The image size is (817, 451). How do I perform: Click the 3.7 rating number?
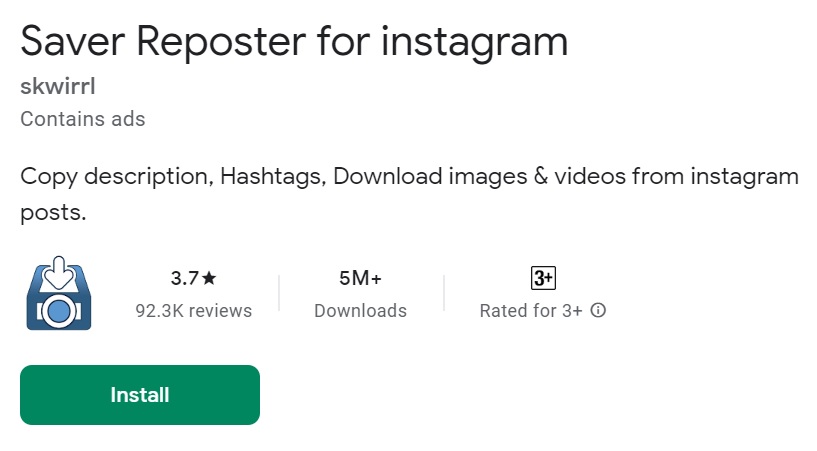tap(185, 278)
